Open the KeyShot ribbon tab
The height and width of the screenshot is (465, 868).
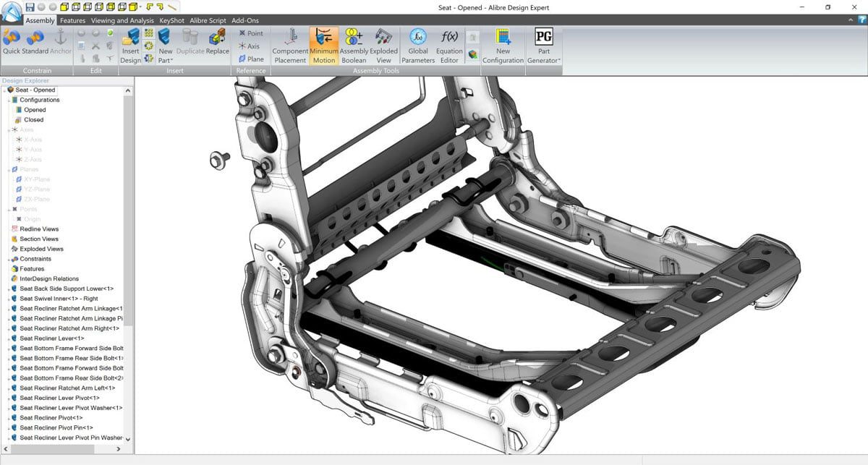[x=172, y=20]
